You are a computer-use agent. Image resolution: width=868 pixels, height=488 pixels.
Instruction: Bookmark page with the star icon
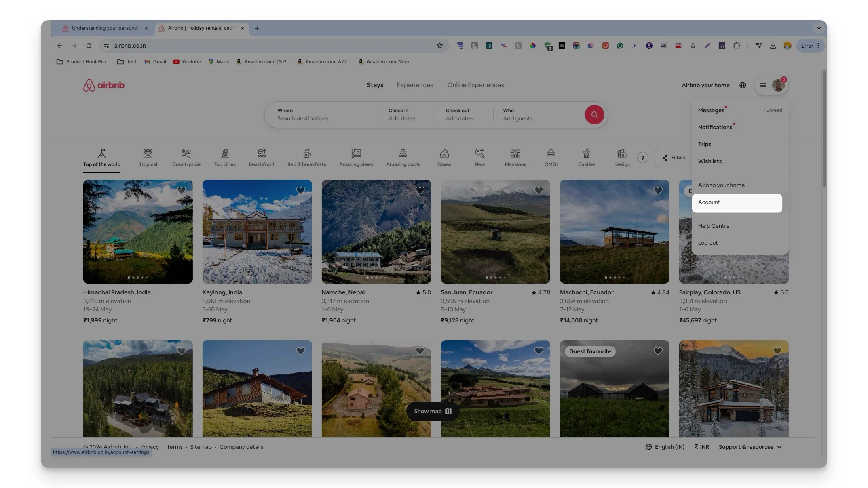440,46
